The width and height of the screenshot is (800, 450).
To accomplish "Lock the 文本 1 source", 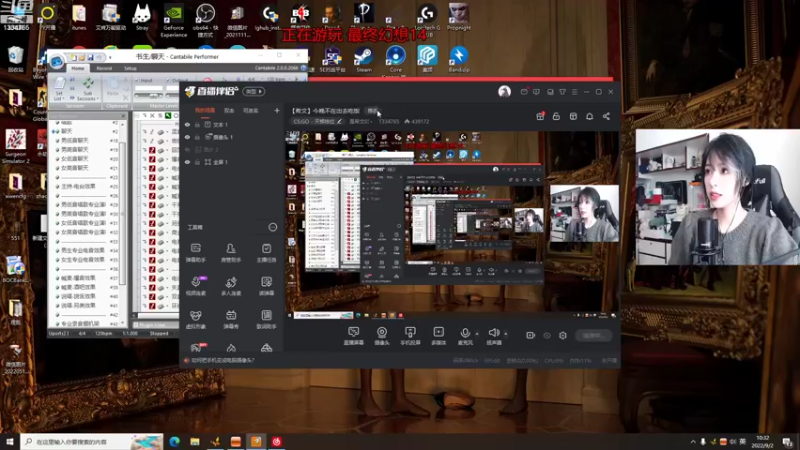I will (x=197, y=124).
